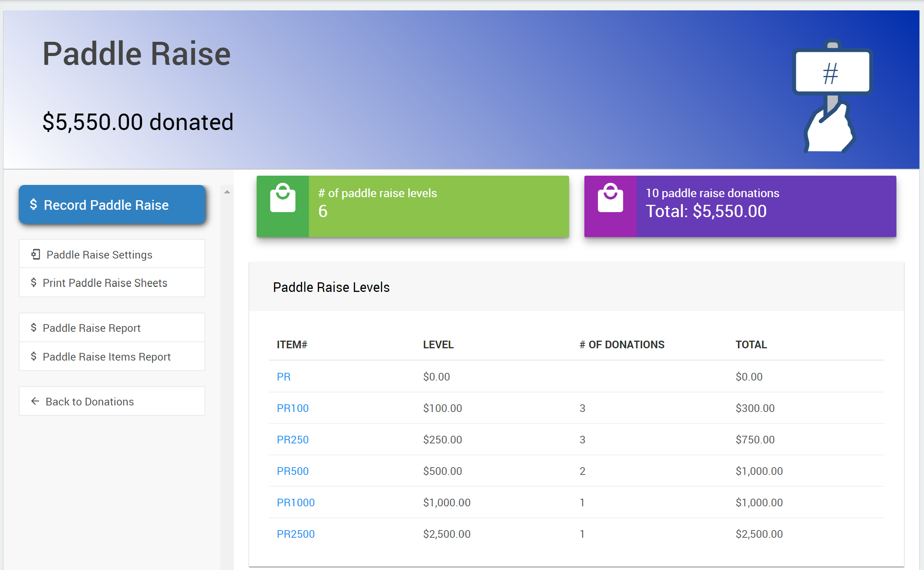
Task: Open the PR2500 item link
Action: [x=295, y=534]
